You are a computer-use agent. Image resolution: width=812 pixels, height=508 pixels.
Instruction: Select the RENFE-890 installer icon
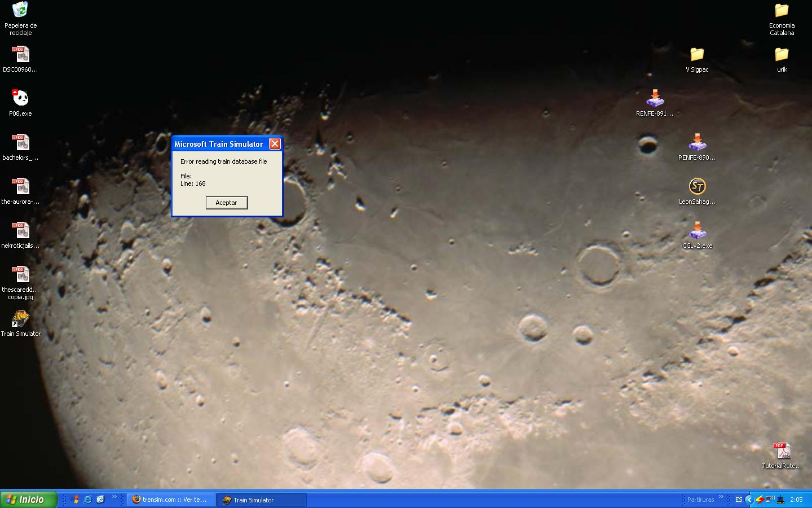coord(697,142)
